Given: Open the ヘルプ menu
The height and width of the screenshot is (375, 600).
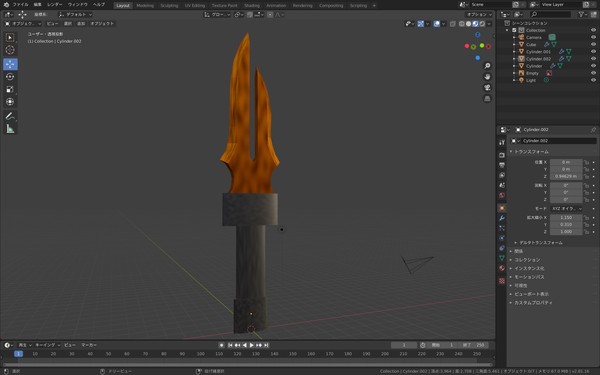Looking at the screenshot, I should [99, 5].
